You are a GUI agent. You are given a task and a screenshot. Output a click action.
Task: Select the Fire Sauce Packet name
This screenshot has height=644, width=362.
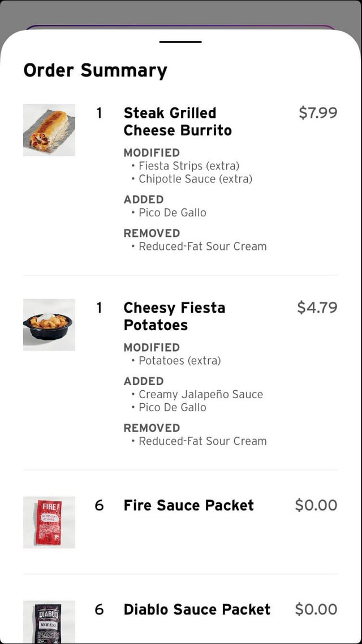pyautogui.click(x=189, y=505)
